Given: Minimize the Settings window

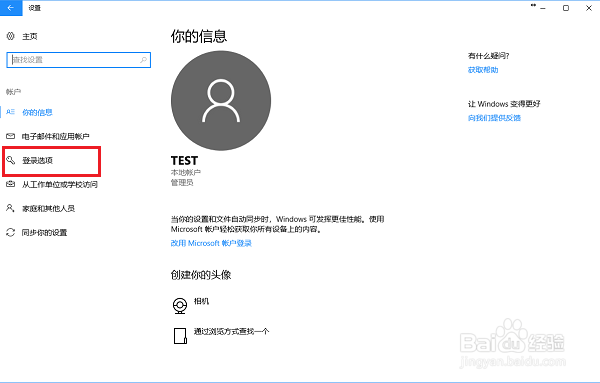Looking at the screenshot, I should coord(543,8).
